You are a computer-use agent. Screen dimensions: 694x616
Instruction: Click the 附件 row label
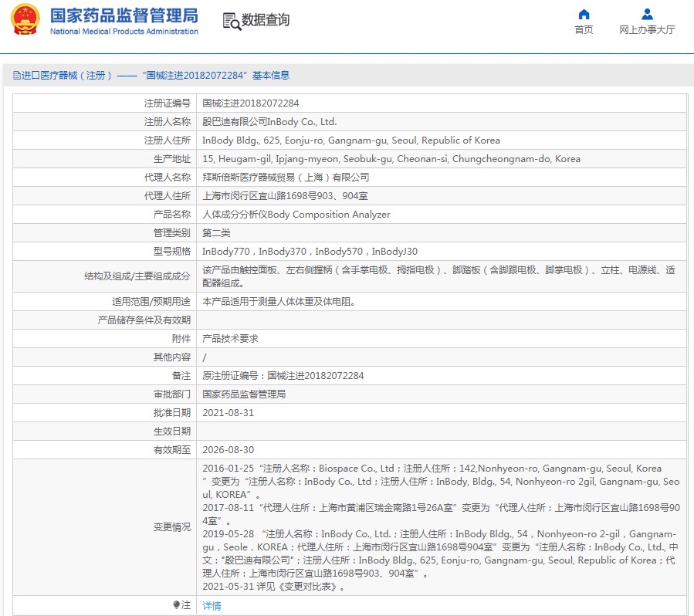(x=181, y=339)
